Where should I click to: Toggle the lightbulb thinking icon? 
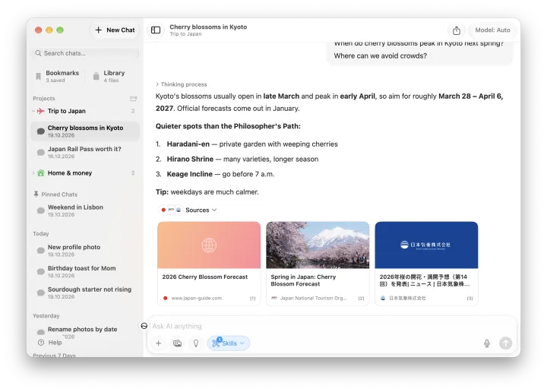tap(196, 343)
